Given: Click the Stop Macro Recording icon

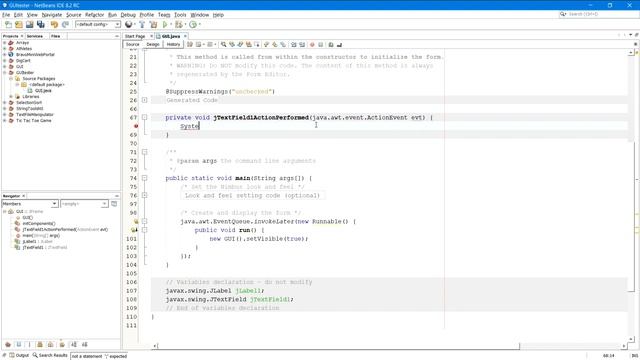Looking at the screenshot, I should coord(321,44).
